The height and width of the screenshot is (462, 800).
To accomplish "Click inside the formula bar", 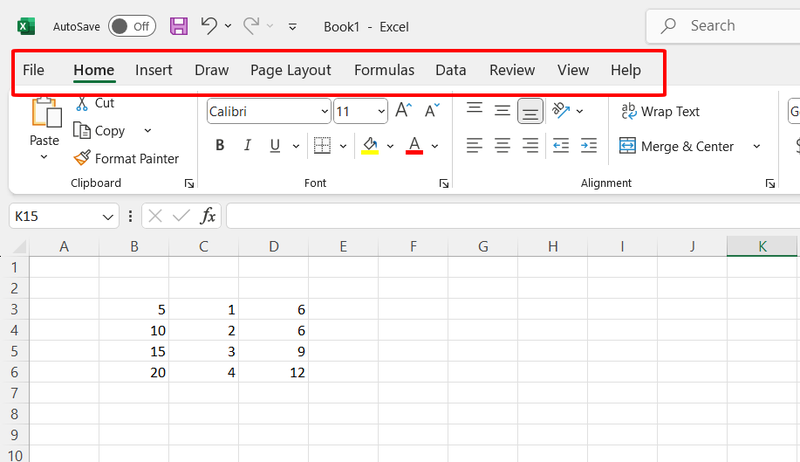I will click(513, 216).
